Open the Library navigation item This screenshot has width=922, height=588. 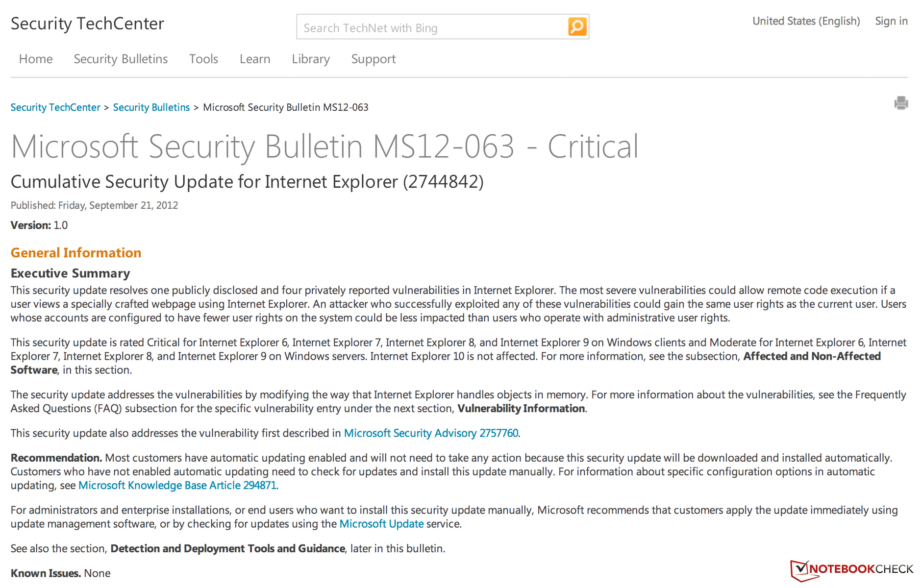[311, 59]
